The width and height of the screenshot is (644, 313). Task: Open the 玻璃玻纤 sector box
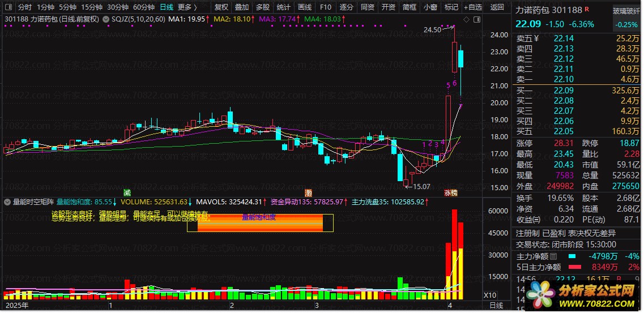[626, 17]
